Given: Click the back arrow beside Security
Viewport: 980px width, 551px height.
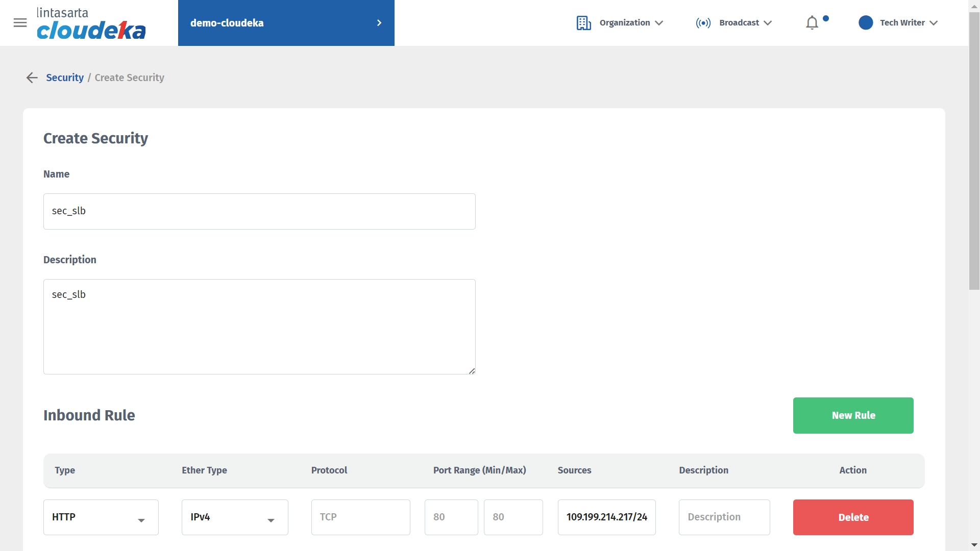Looking at the screenshot, I should point(32,78).
